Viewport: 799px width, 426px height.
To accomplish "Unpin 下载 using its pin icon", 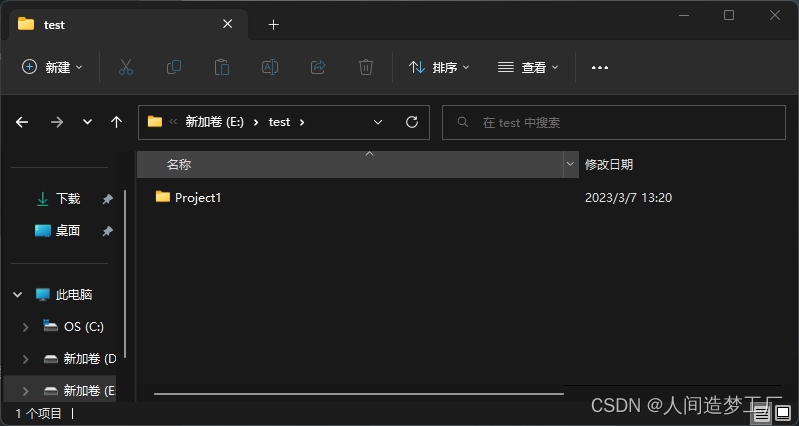I will 108,199.
